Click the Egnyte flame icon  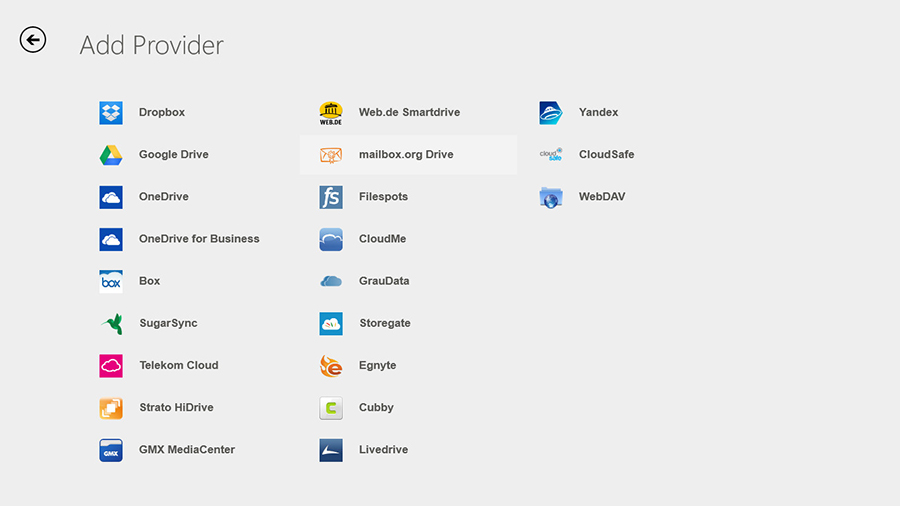331,366
